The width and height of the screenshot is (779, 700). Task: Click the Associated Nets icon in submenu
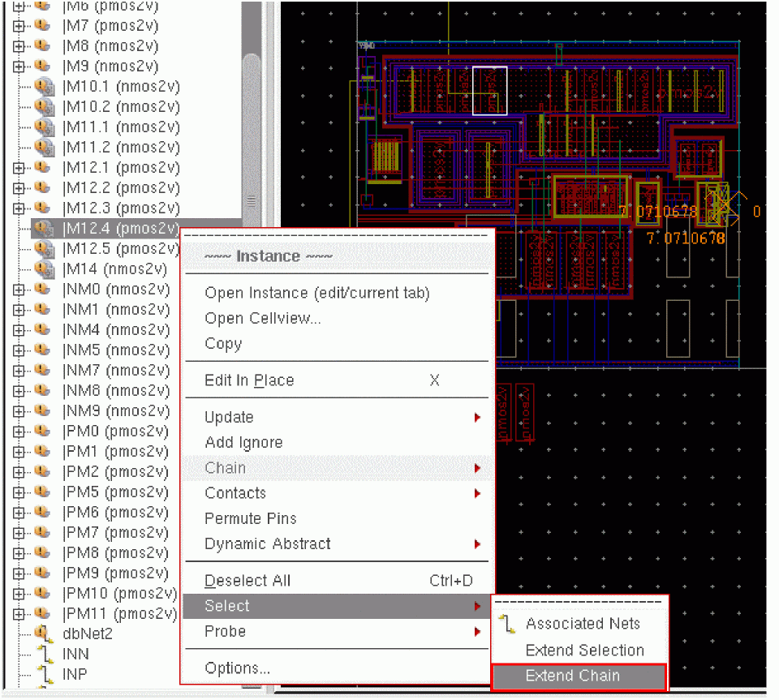[509, 625]
